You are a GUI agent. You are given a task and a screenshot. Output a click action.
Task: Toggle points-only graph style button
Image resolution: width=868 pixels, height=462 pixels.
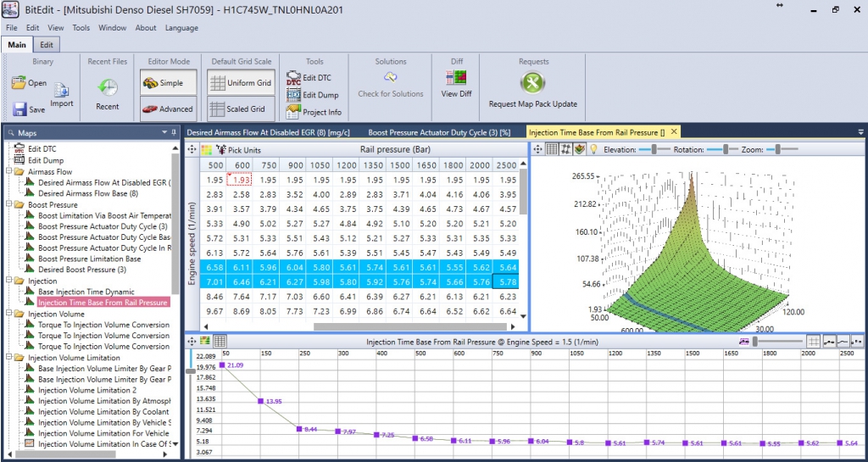click(857, 342)
